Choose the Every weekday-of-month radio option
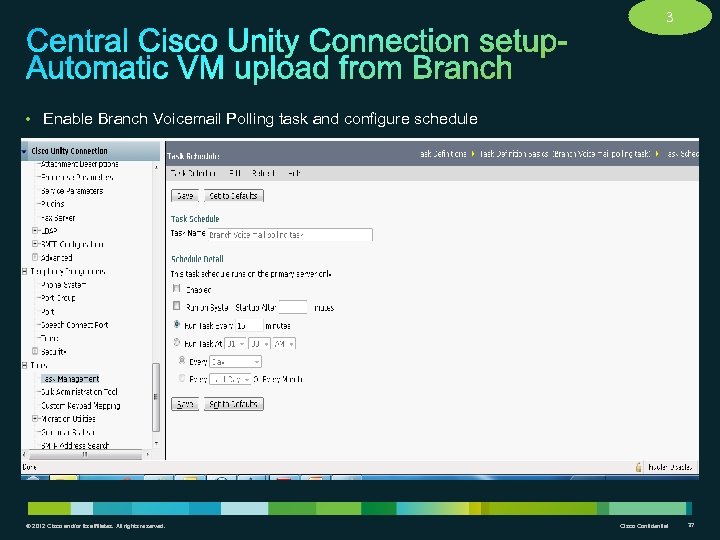This screenshot has height=540, width=720. (182, 378)
